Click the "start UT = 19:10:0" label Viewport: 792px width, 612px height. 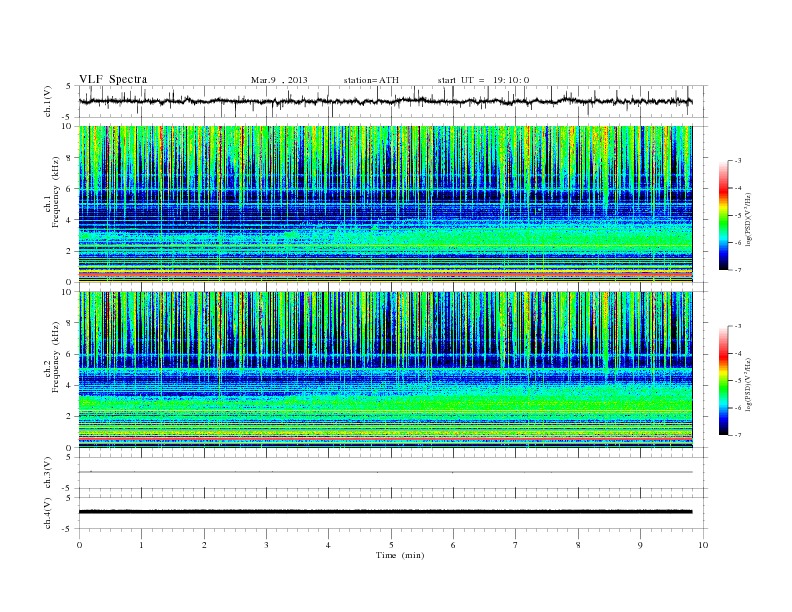(483, 80)
